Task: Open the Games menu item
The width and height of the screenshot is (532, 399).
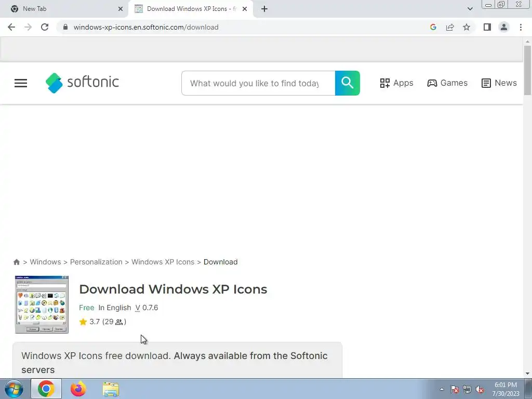Action: point(447,83)
